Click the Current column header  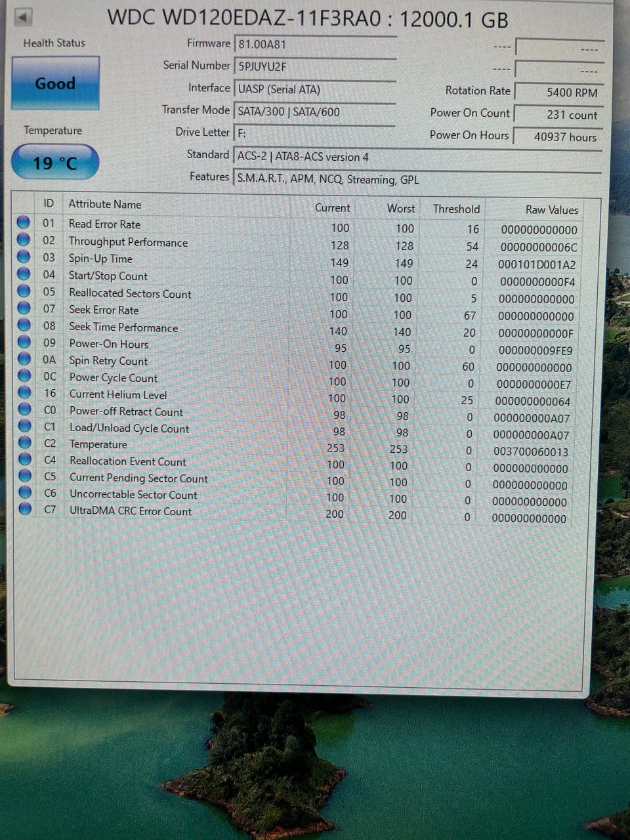332,208
